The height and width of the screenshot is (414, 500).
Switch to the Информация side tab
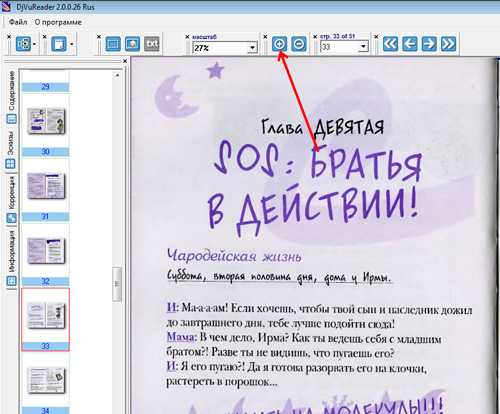tap(11, 258)
